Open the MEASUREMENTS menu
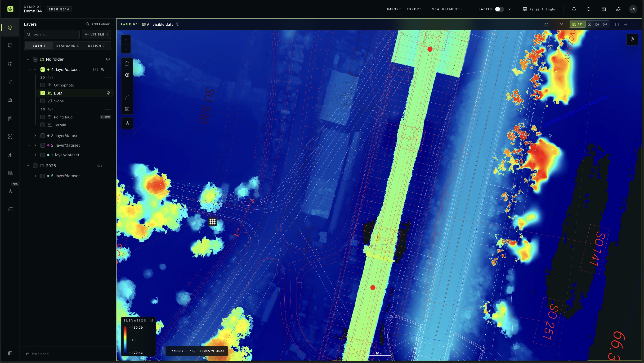 point(447,9)
